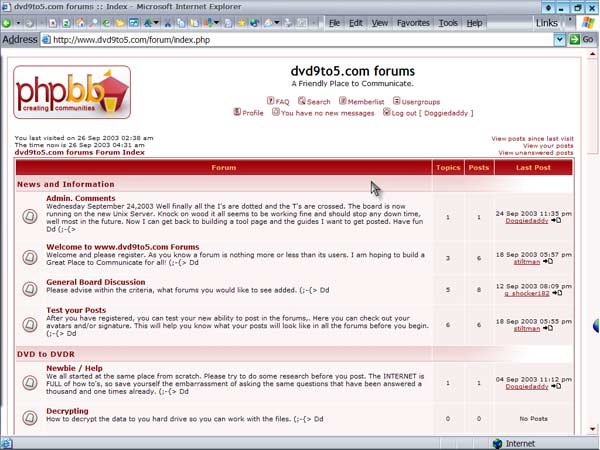Screen dimensions: 600x450
Task: Refresh the page with the green Refresh icon
Action: [x=66, y=23]
